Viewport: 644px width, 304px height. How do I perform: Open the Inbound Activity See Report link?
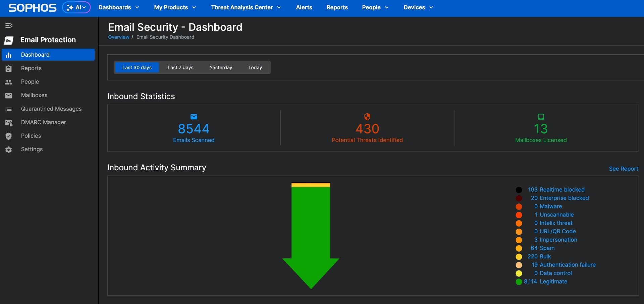(623, 169)
